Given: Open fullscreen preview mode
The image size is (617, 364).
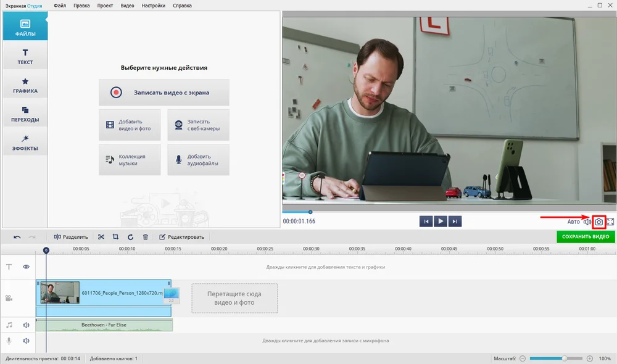Looking at the screenshot, I should (611, 221).
